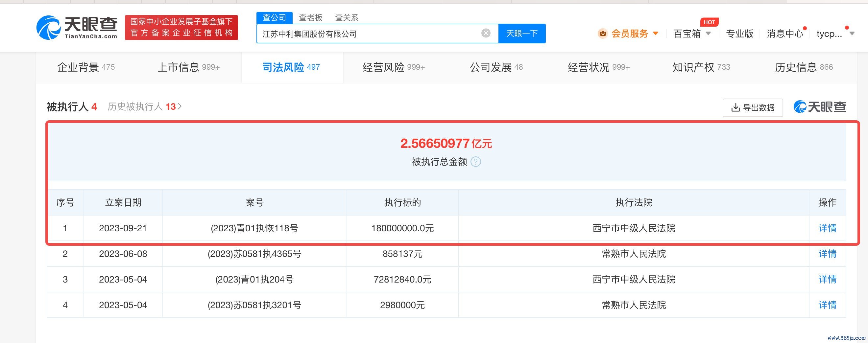
Task: Open the 经营风险 999+ tab
Action: click(x=394, y=67)
